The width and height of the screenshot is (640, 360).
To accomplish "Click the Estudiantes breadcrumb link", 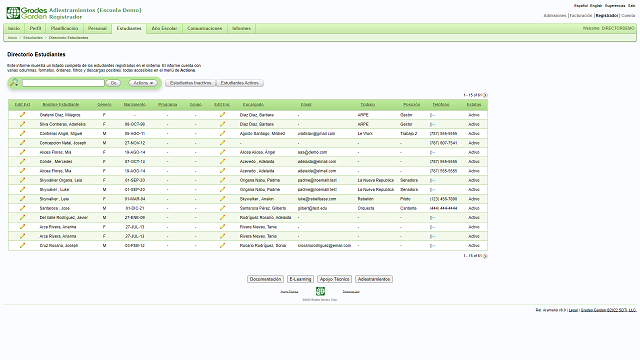I will tap(33, 38).
